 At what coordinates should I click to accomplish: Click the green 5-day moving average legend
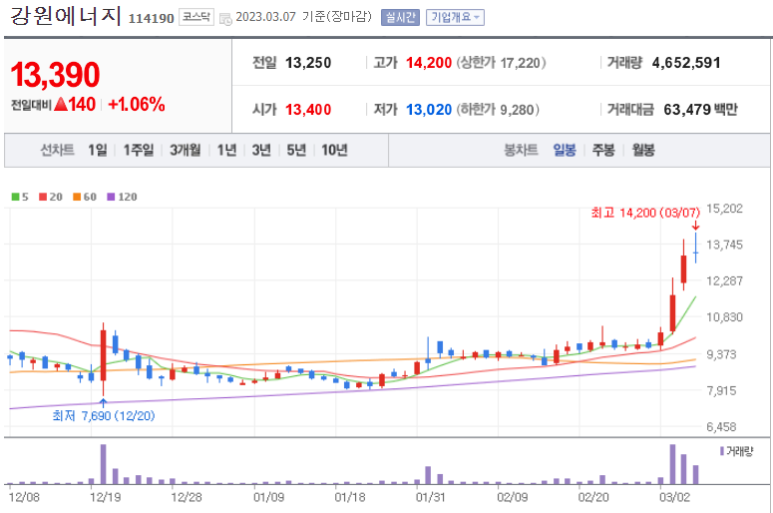coord(20,197)
